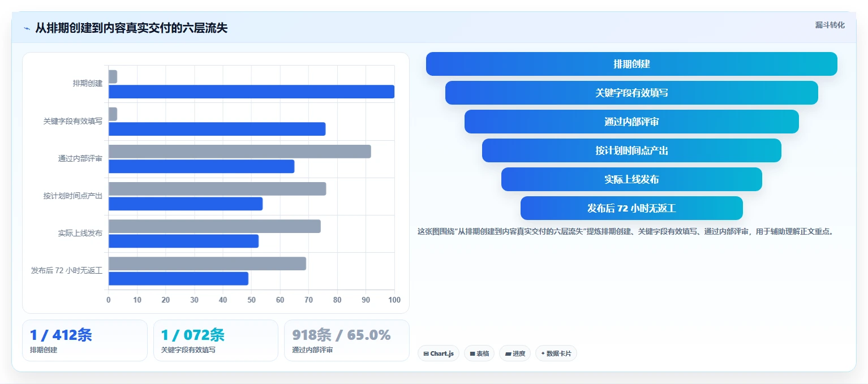Click the blue chart bar for 排期创建

pyautogui.click(x=251, y=92)
